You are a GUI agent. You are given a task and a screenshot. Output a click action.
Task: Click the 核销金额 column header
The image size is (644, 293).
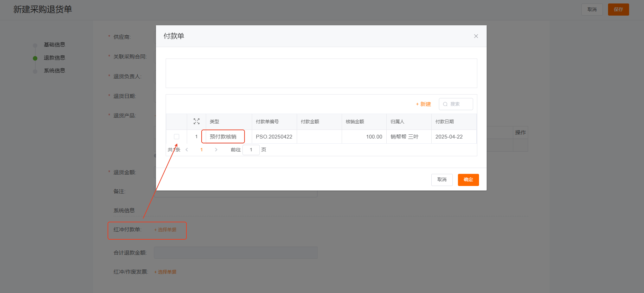click(x=355, y=122)
